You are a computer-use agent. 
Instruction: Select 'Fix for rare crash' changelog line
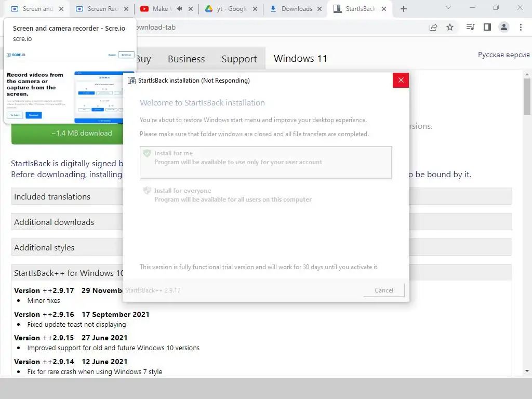(95, 371)
